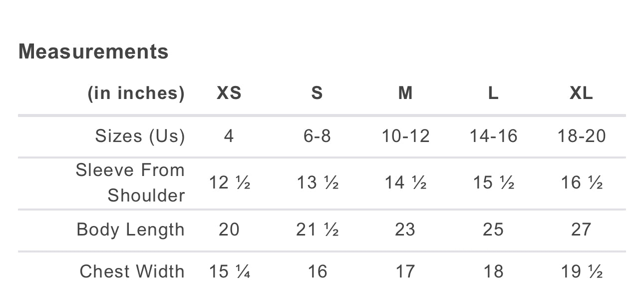
Task: Select the "Sizes (Us)" row label
Action: 140,136
